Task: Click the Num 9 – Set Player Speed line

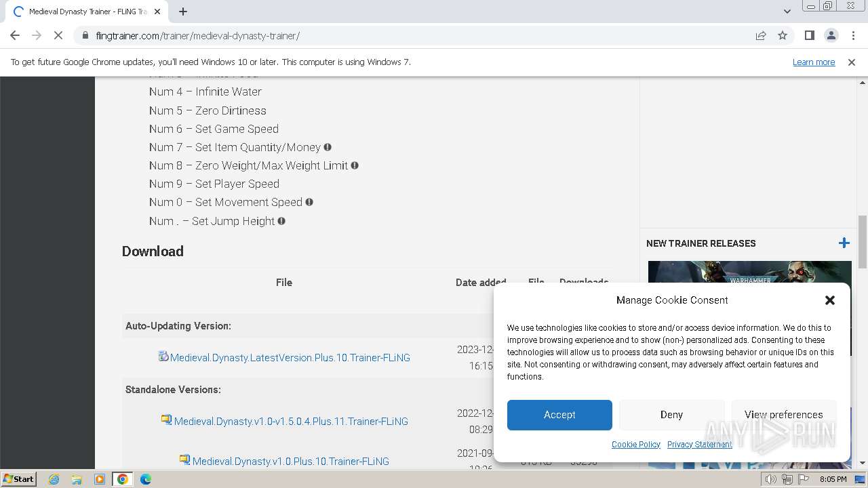Action: pos(214,184)
